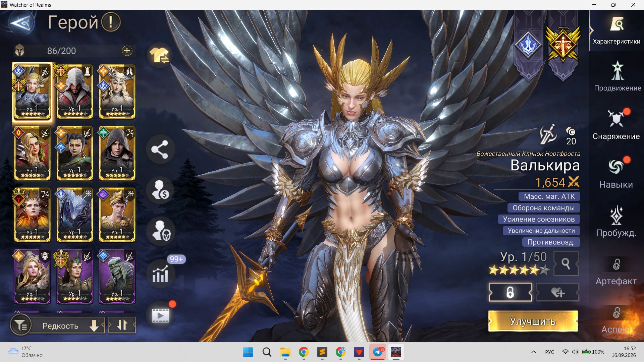
Task: Open the Навыки tab
Action: click(x=616, y=172)
